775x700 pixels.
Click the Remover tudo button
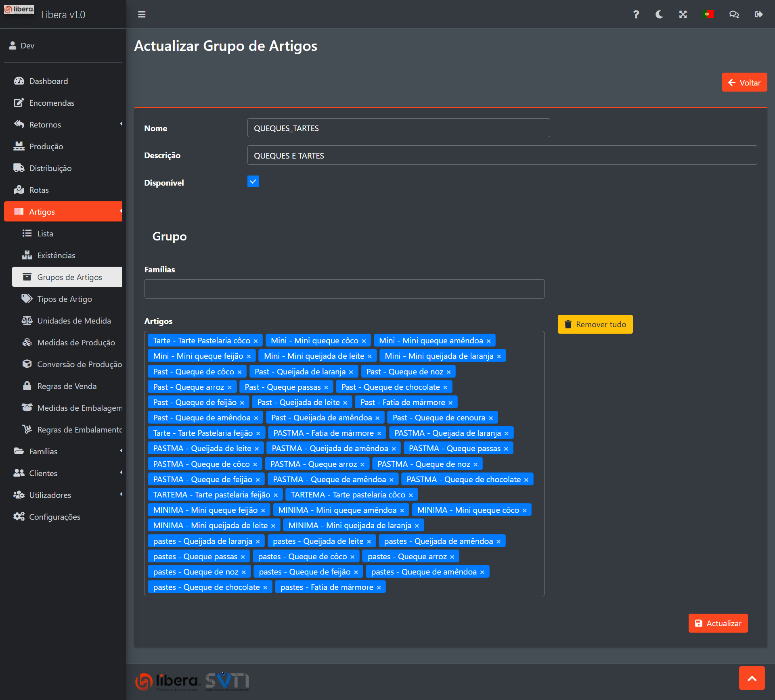coord(595,324)
